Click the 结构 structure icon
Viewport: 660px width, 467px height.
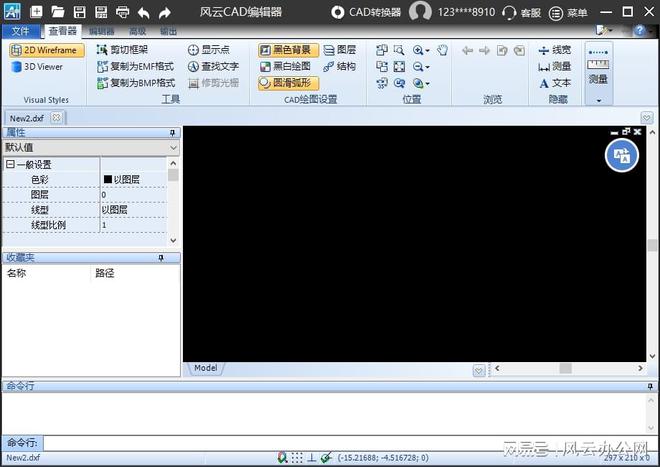pos(339,66)
